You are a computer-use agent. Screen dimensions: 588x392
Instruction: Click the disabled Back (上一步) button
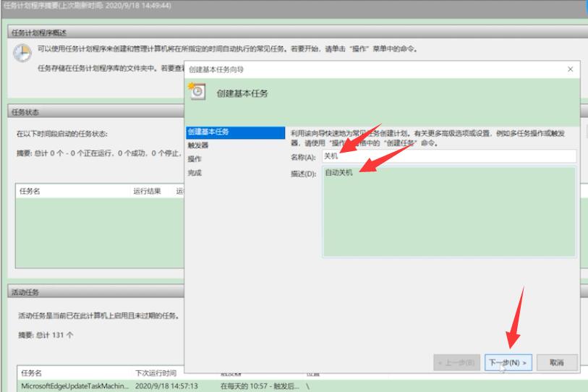click(x=456, y=363)
